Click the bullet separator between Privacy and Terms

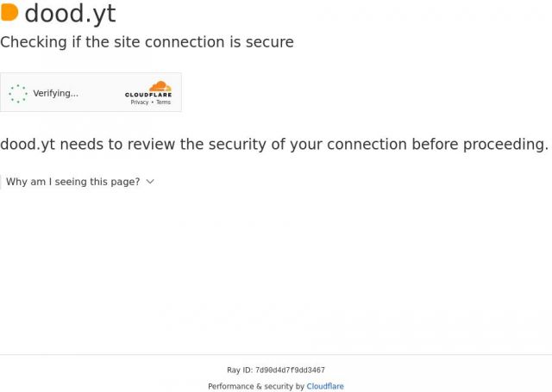[153, 103]
